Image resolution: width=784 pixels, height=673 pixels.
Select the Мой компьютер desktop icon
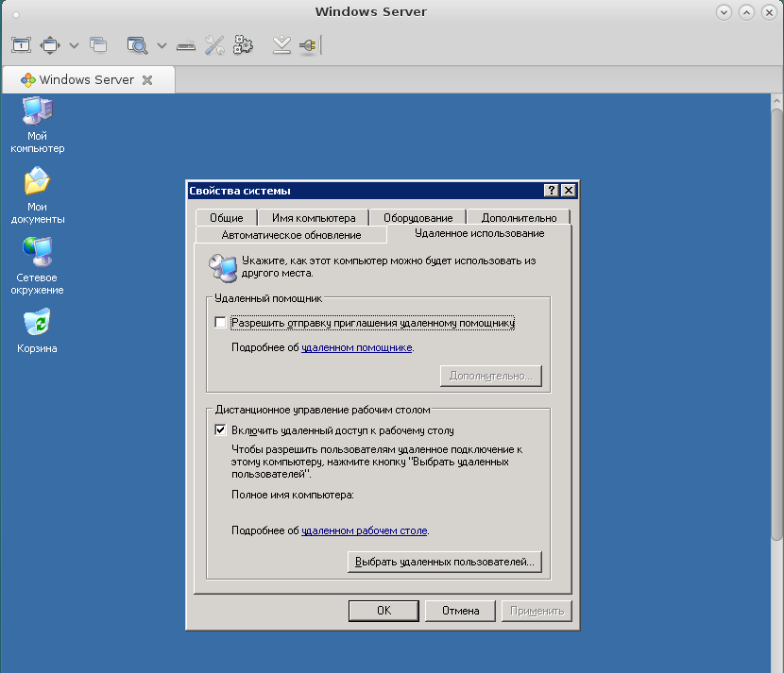click(x=38, y=126)
